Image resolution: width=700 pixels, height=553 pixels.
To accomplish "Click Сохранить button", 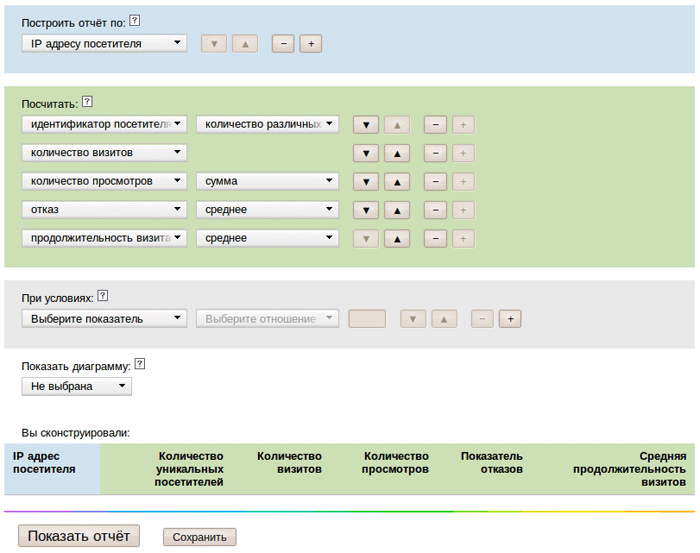I will (200, 537).
